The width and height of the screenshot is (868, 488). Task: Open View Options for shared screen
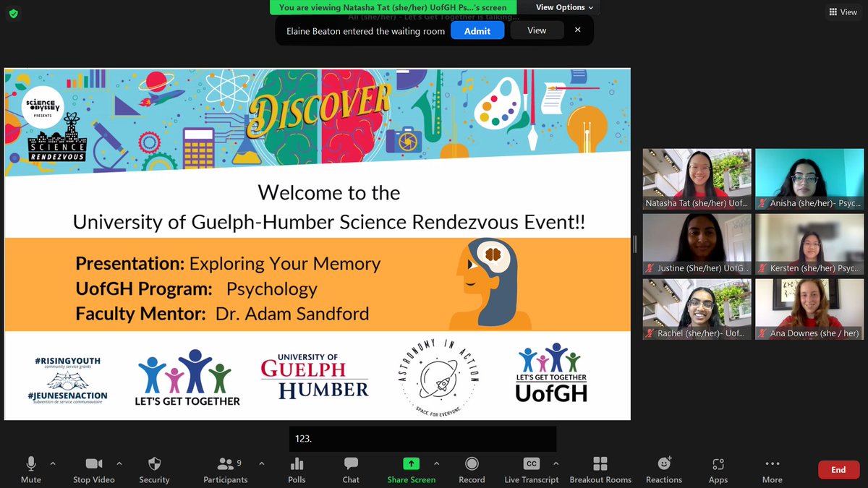pyautogui.click(x=563, y=7)
